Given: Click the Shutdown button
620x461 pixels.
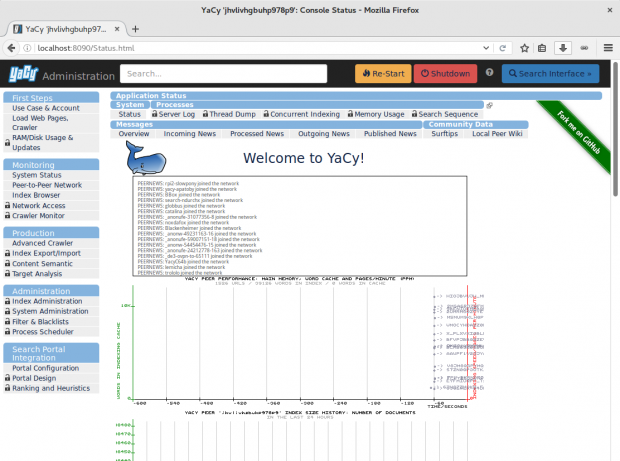Looking at the screenshot, I should 445,74.
